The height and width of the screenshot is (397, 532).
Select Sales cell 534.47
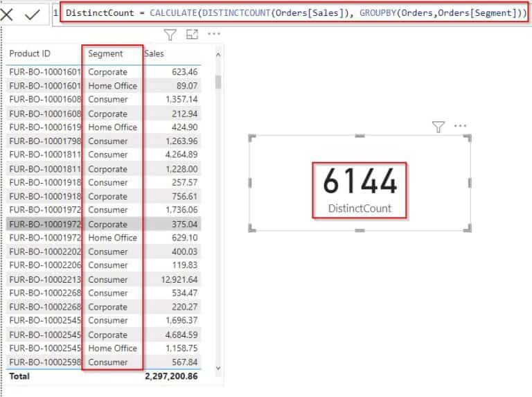point(184,293)
